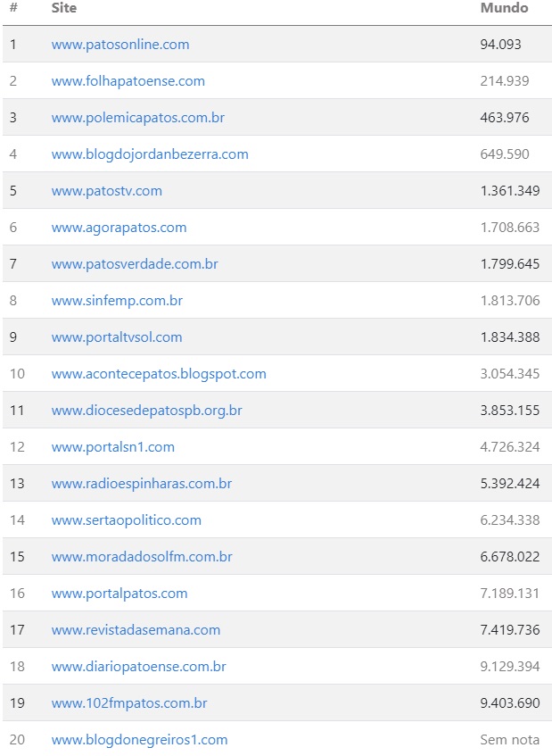Visit www.portalsn1.com link
This screenshot has width=552, height=756.
(x=113, y=446)
